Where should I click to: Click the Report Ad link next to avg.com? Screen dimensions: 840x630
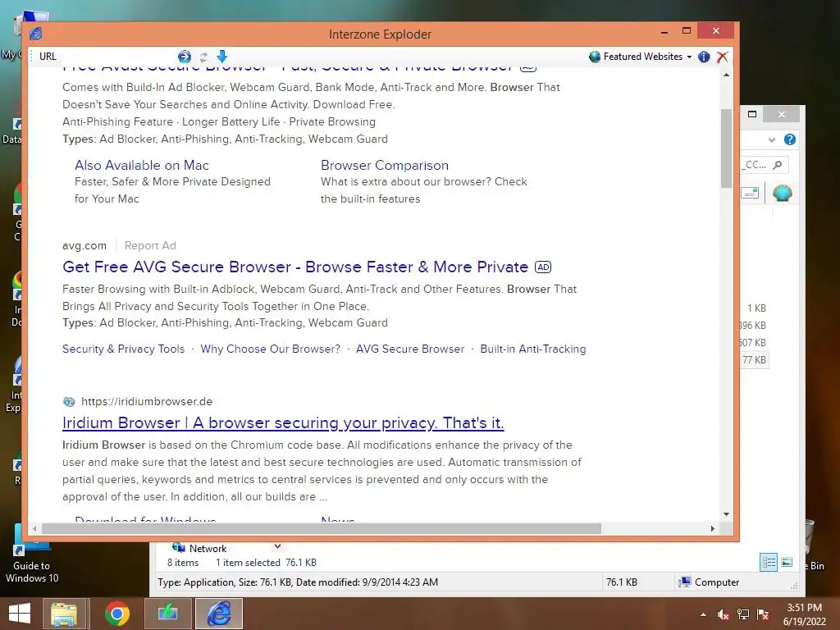150,245
